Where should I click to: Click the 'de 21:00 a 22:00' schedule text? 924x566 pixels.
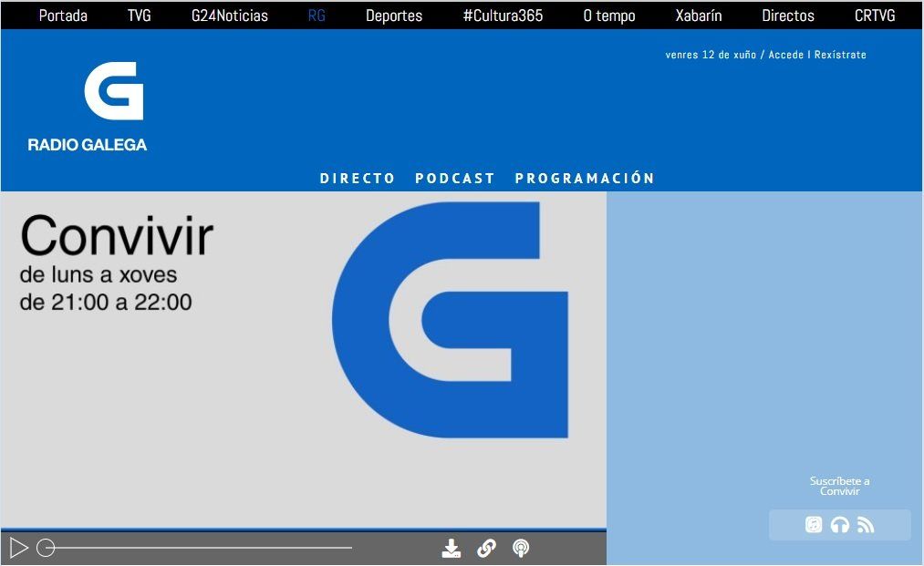106,303
